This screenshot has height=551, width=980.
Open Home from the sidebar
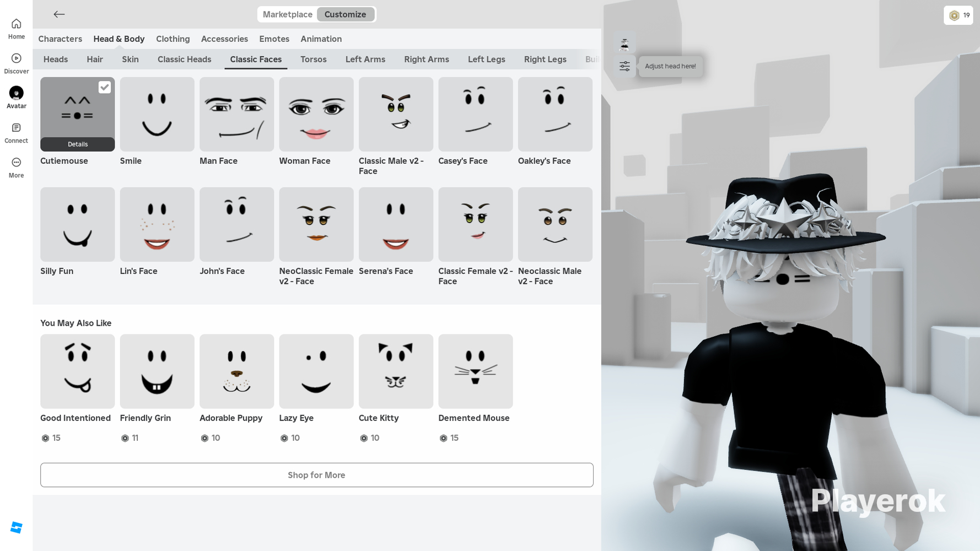[17, 29]
